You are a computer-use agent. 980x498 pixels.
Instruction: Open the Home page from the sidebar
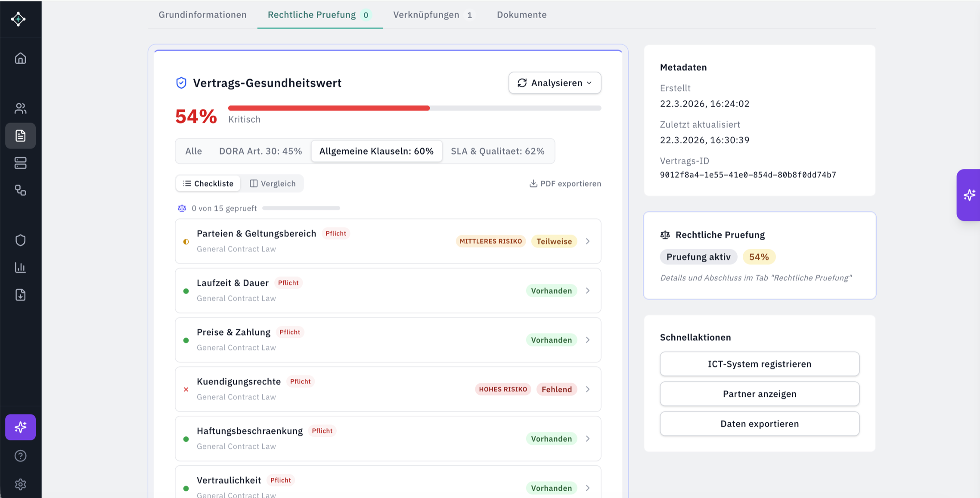(x=20, y=59)
